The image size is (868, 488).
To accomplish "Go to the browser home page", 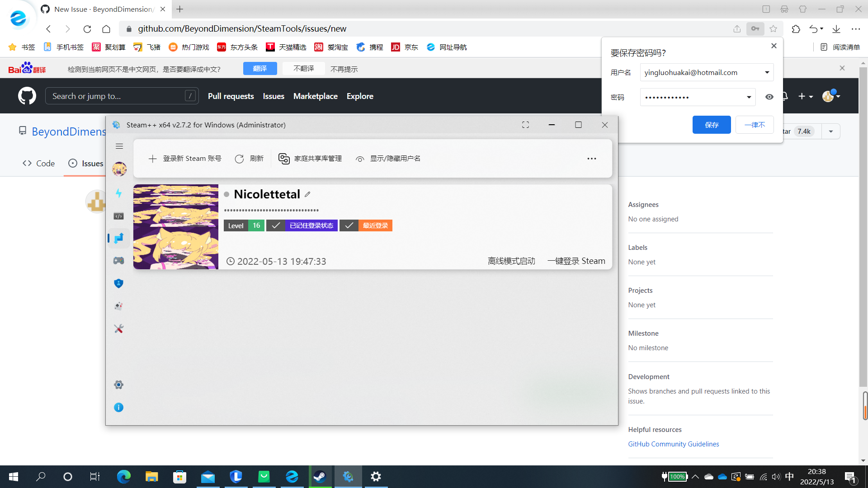I will [x=106, y=29].
